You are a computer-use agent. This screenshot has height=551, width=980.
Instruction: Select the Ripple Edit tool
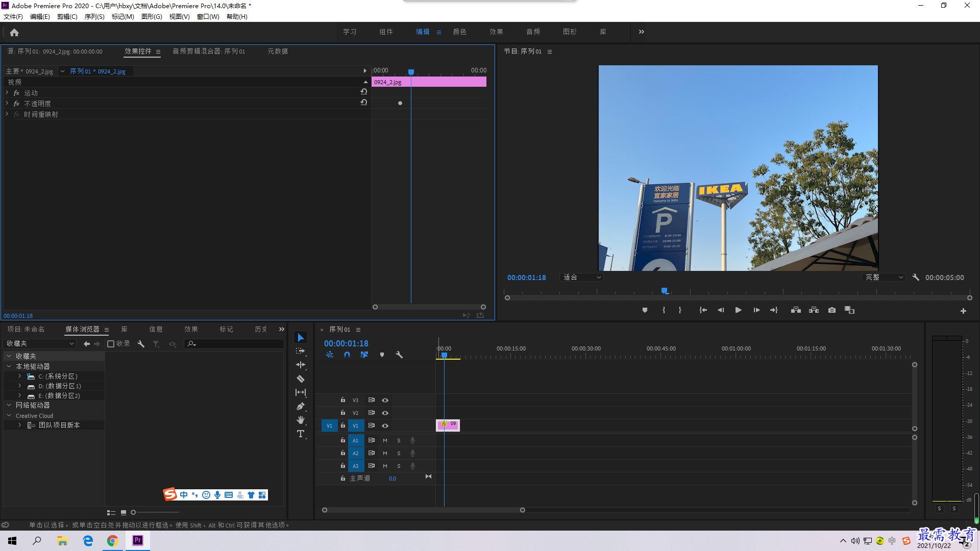click(301, 365)
